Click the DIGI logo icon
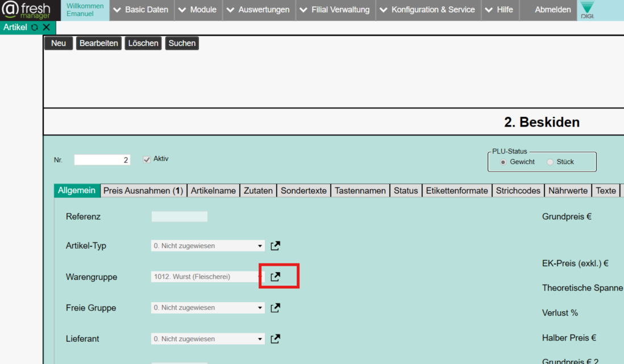Image resolution: width=624 pixels, height=364 pixels. pos(587,10)
